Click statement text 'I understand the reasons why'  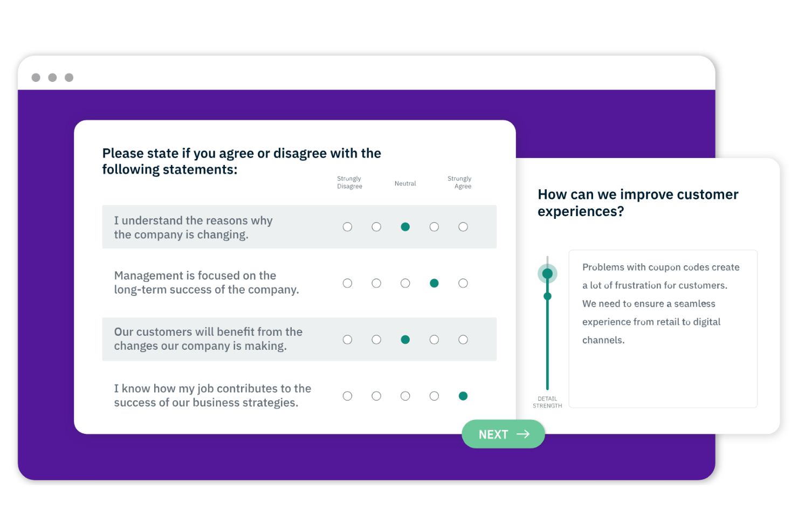pos(193,220)
